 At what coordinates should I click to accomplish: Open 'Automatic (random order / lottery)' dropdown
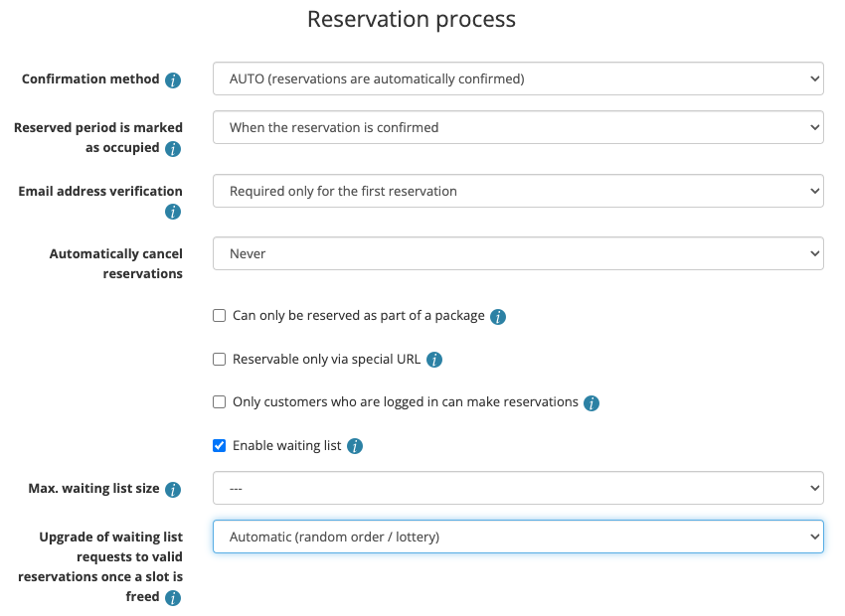[x=518, y=537]
